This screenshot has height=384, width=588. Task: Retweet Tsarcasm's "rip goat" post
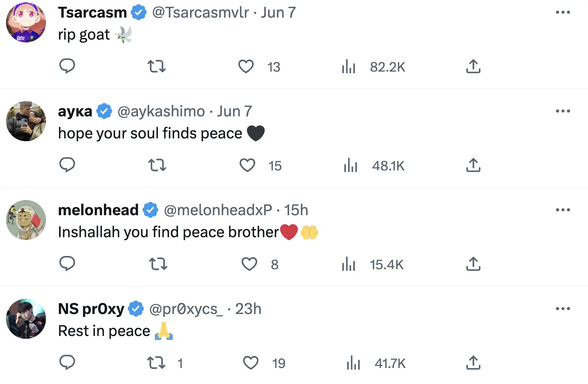click(156, 66)
